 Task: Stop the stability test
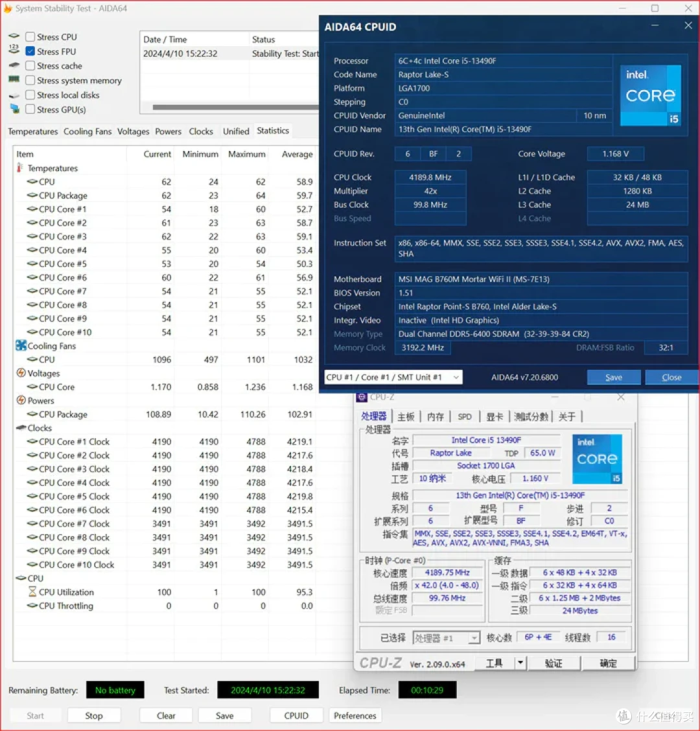[94, 715]
